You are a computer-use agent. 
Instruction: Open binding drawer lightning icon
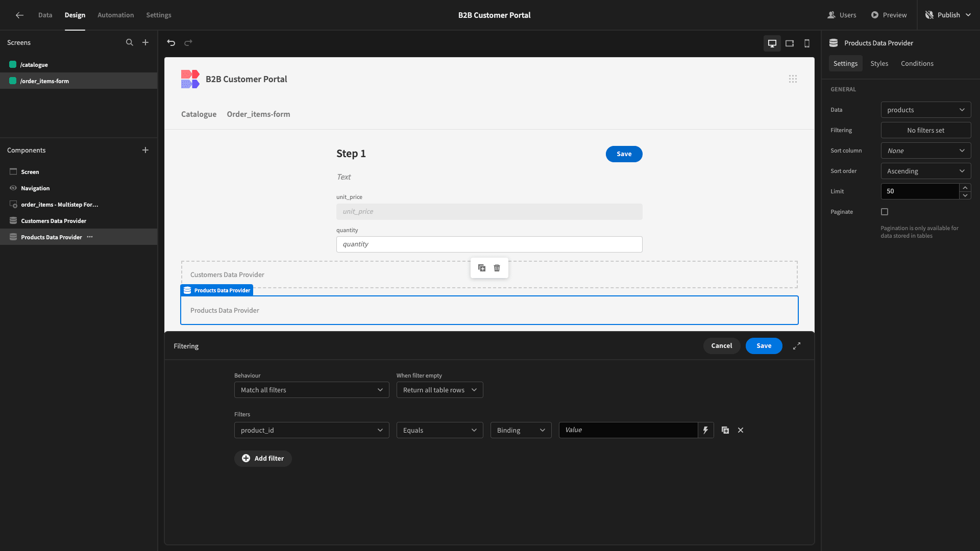pos(705,430)
